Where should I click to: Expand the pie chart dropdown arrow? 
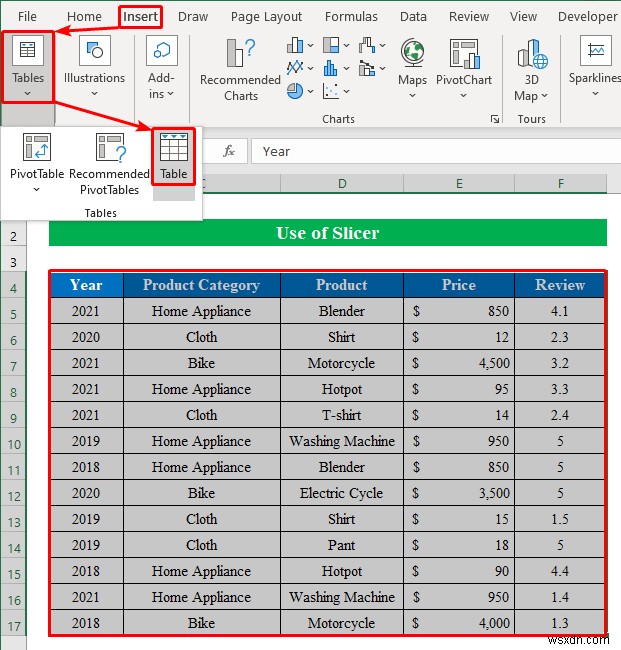point(310,92)
